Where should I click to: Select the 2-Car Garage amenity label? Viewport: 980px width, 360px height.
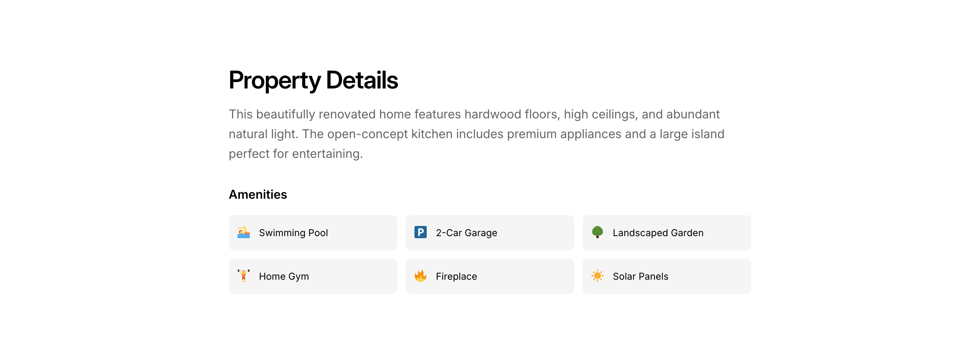467,233
